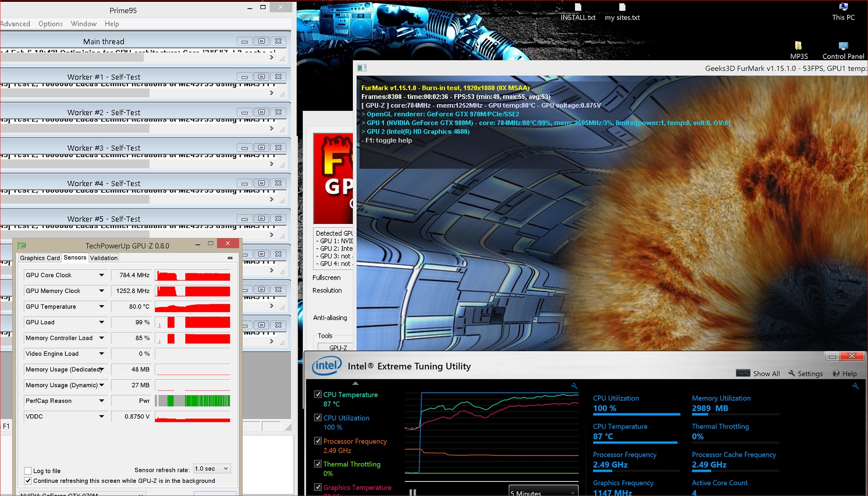Open VDDC sensor dropdown
The image size is (868, 496).
coord(102,417)
